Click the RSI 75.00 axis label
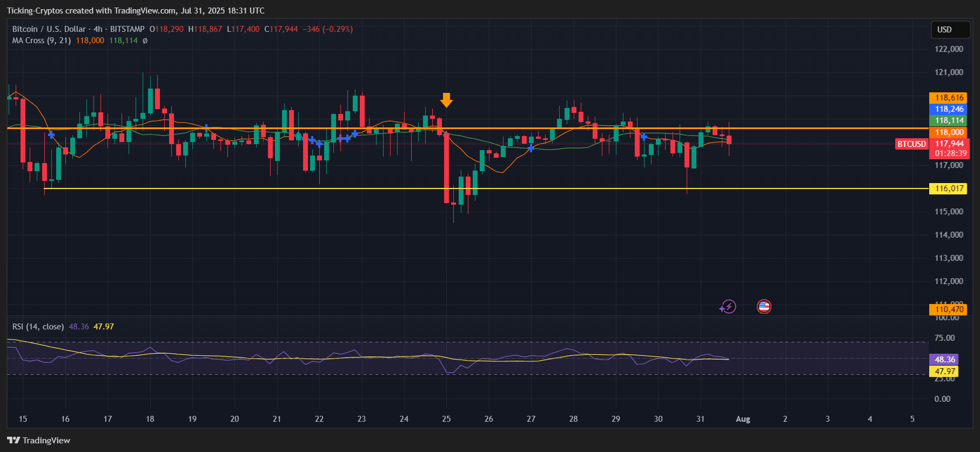Image resolution: width=980 pixels, height=452 pixels. click(x=944, y=338)
